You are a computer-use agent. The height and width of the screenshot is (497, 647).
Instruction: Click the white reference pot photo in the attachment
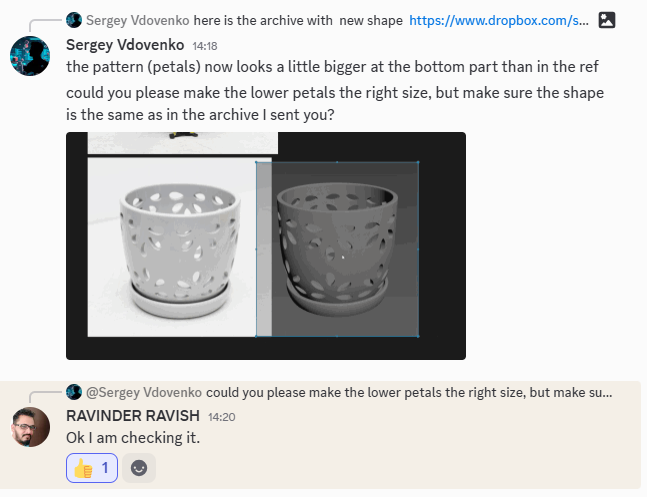point(179,248)
